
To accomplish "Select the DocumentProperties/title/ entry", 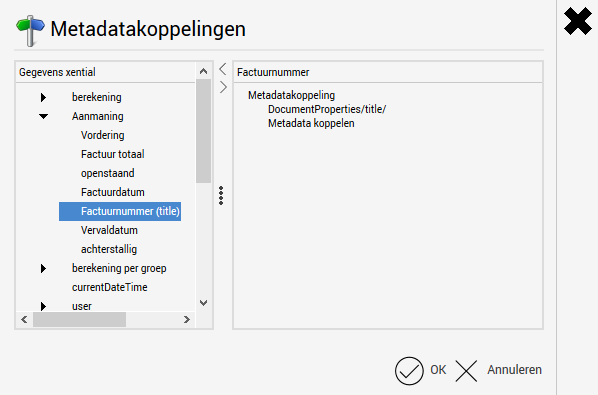I will tap(327, 109).
